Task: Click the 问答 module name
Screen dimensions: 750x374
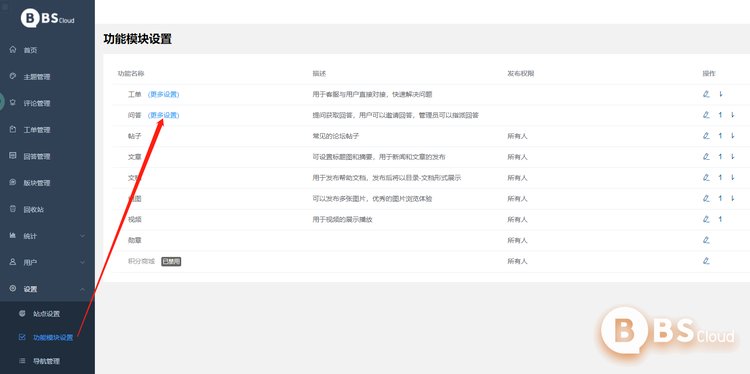Action: coord(134,115)
